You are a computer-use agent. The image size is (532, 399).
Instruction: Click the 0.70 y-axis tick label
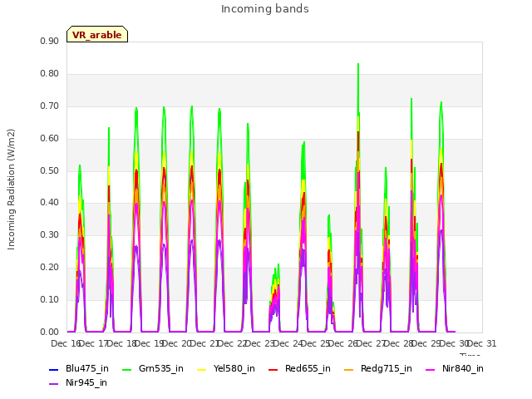(x=50, y=106)
